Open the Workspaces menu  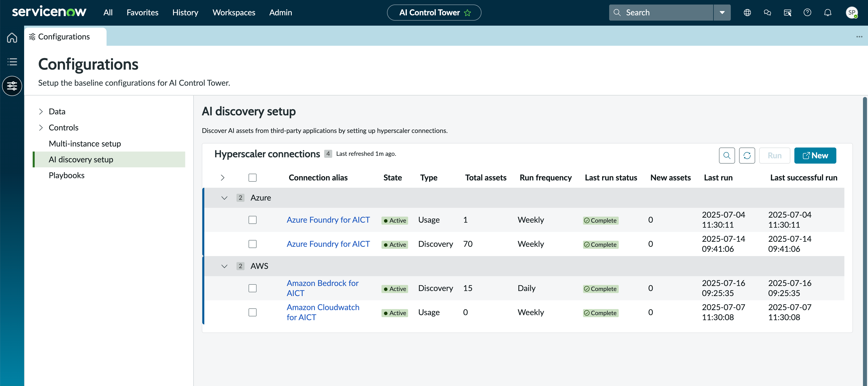click(x=234, y=13)
